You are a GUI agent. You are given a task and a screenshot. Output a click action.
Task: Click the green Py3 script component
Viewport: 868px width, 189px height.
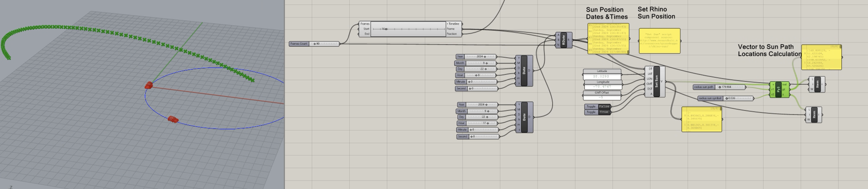tap(778, 90)
